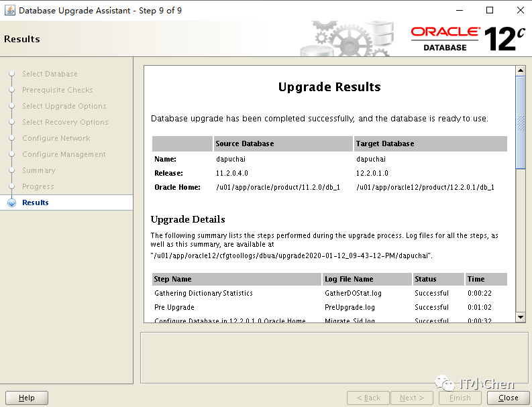Click the empty message area below results

334,358
